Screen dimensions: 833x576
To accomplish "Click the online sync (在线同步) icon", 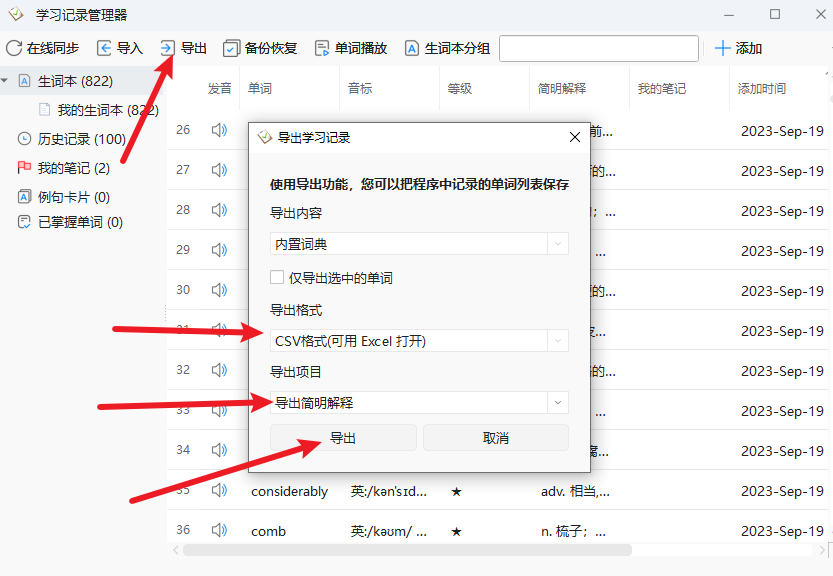I will point(14,48).
